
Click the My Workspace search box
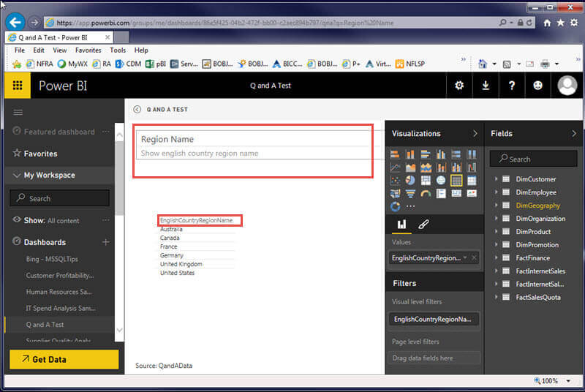(x=60, y=198)
